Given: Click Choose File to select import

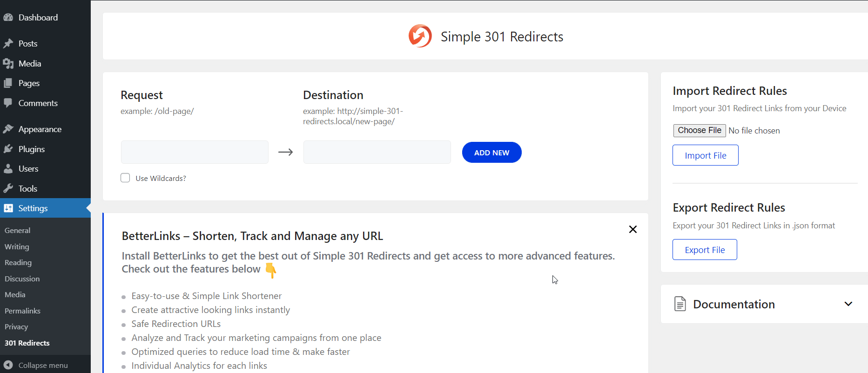Looking at the screenshot, I should [699, 131].
